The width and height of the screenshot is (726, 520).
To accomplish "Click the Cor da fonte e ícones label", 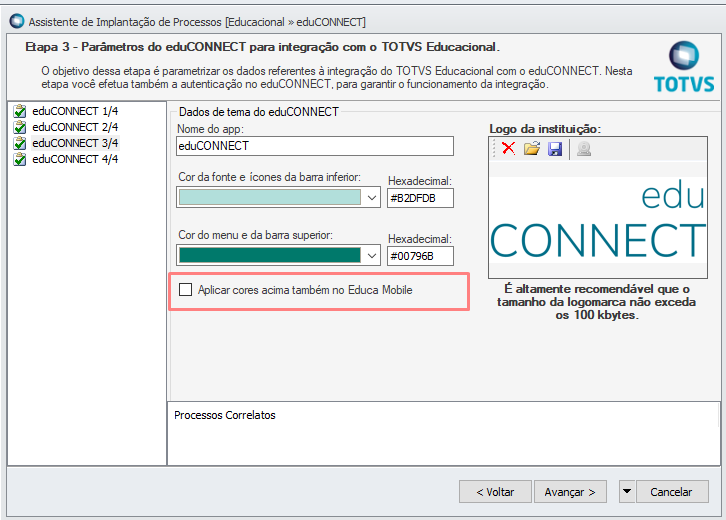I will [x=269, y=177].
